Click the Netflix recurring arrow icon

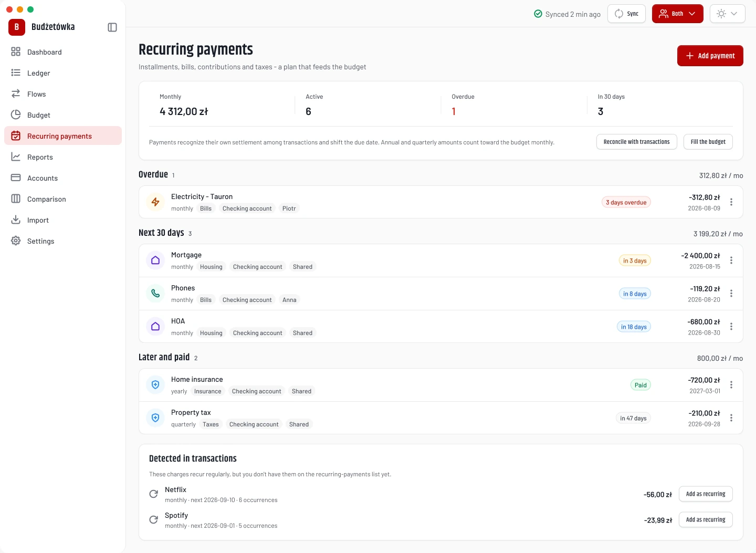154,494
